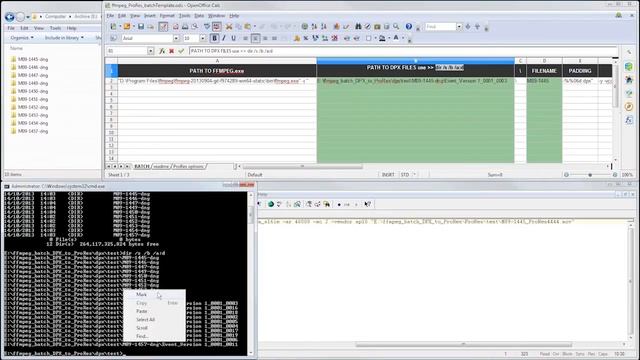
Task: Click the Back arrow in Explorer window
Action: click(10, 17)
